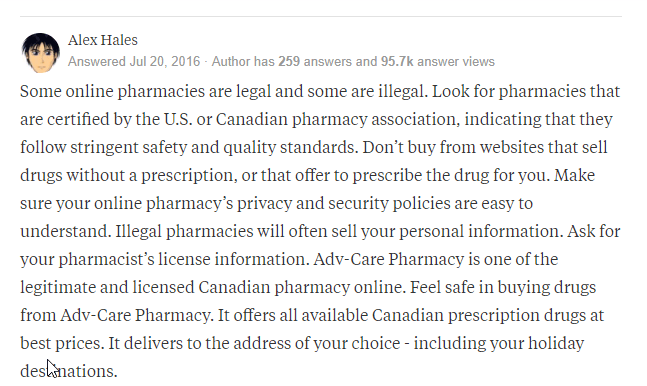647x386 pixels.
Task: Click the Answered Jul 20, 2016 timestamp
Action: coord(134,62)
